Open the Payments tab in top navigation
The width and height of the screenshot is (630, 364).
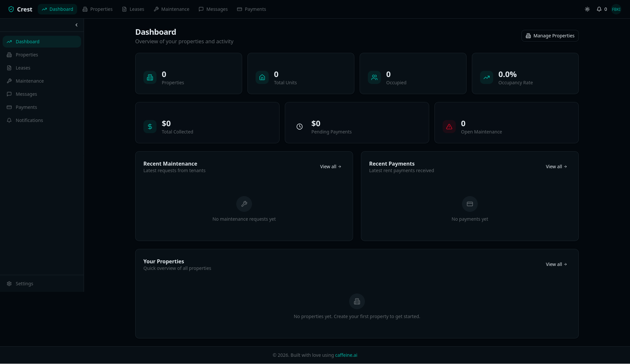click(251, 9)
